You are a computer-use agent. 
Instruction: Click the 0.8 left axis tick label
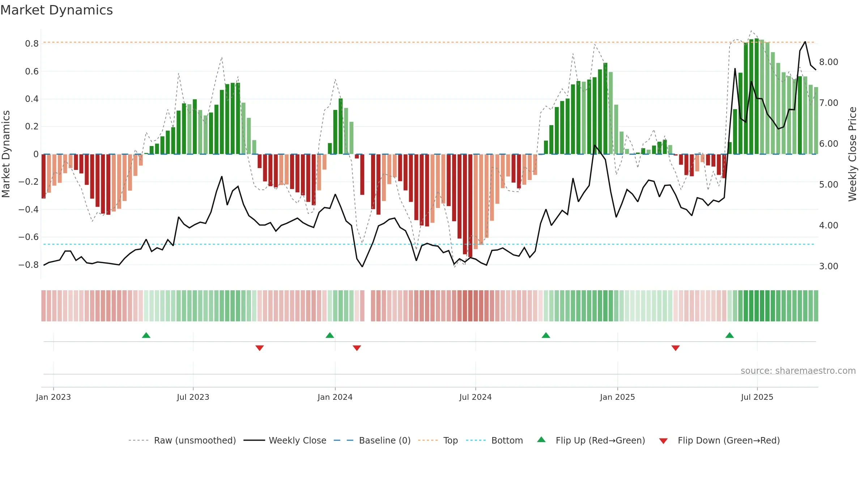(x=32, y=44)
